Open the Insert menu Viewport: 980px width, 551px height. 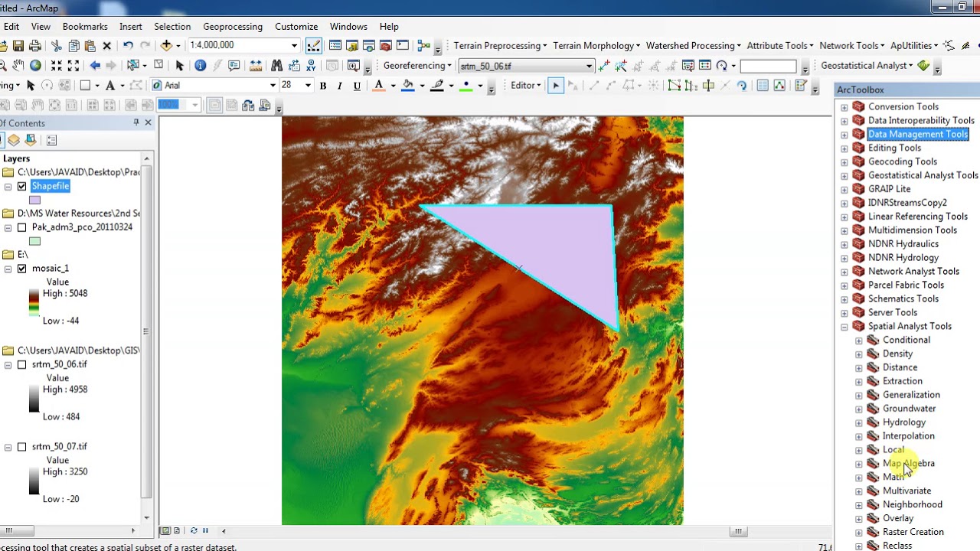point(131,27)
